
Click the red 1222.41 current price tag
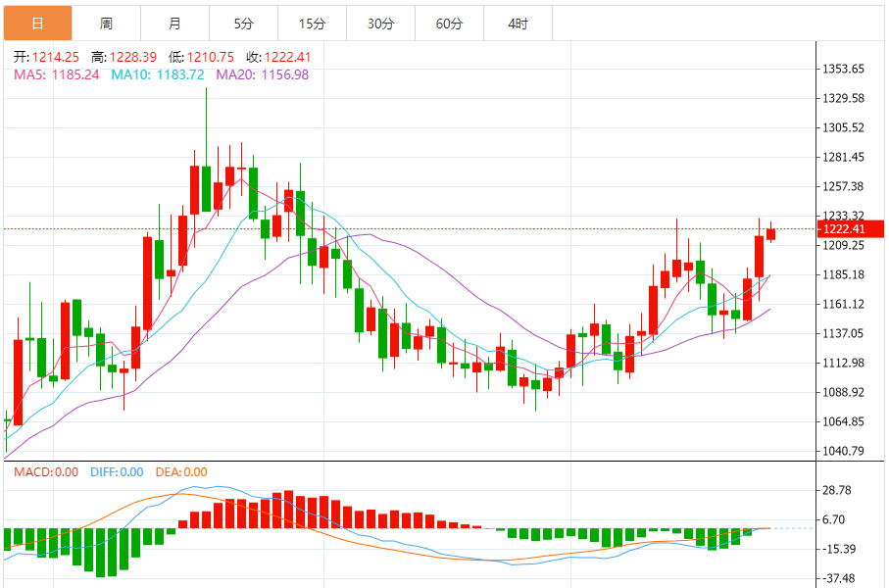851,229
